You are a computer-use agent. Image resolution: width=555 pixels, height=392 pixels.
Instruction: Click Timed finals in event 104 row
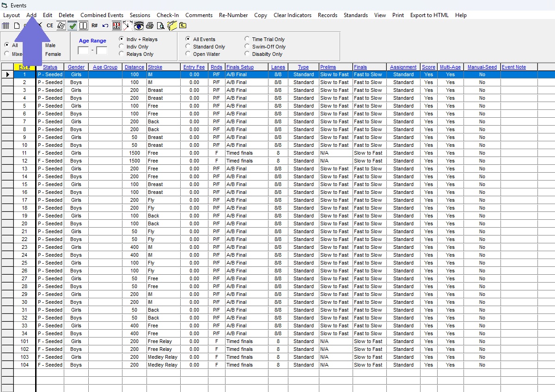click(248, 365)
